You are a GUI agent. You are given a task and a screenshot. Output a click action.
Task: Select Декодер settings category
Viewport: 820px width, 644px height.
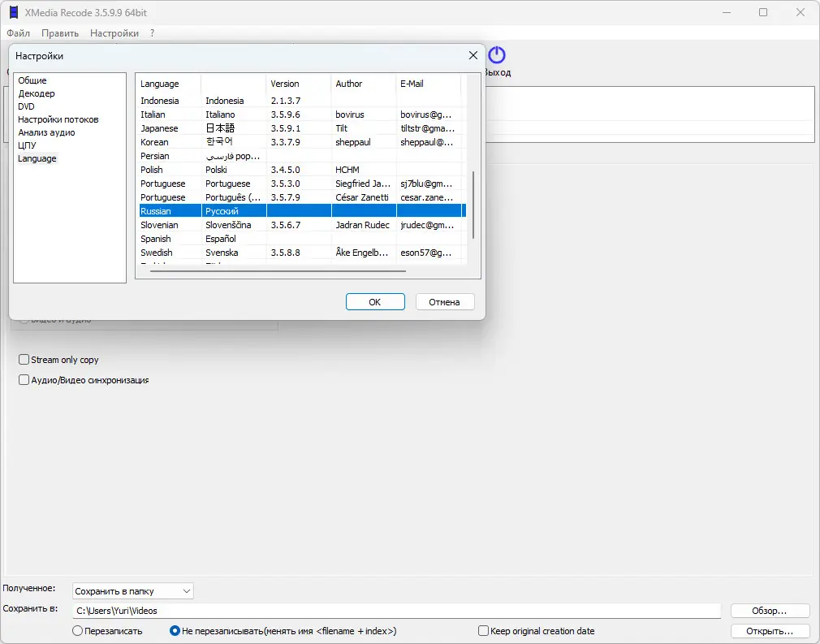pyautogui.click(x=37, y=93)
